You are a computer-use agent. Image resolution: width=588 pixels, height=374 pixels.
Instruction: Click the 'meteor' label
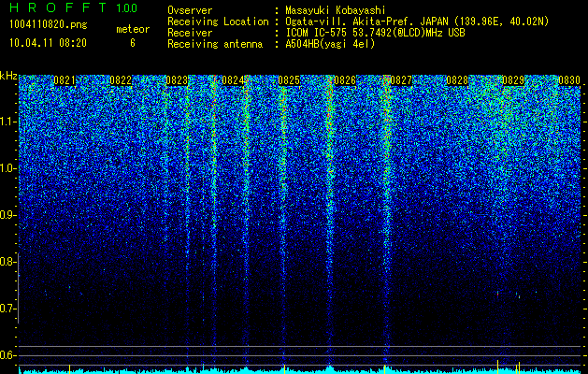(133, 29)
